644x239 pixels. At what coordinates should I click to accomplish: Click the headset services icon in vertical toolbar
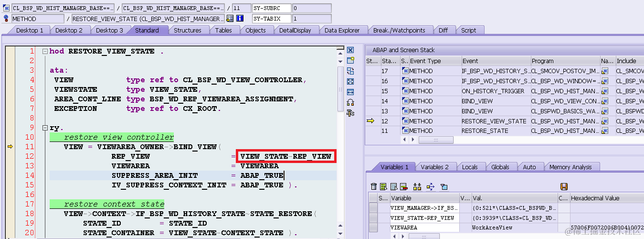tap(350, 102)
